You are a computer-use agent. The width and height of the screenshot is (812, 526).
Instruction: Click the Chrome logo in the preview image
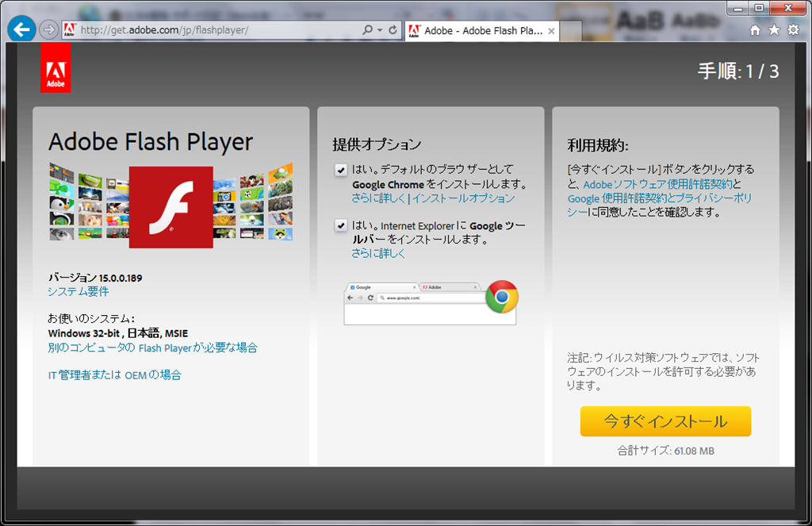[501, 297]
